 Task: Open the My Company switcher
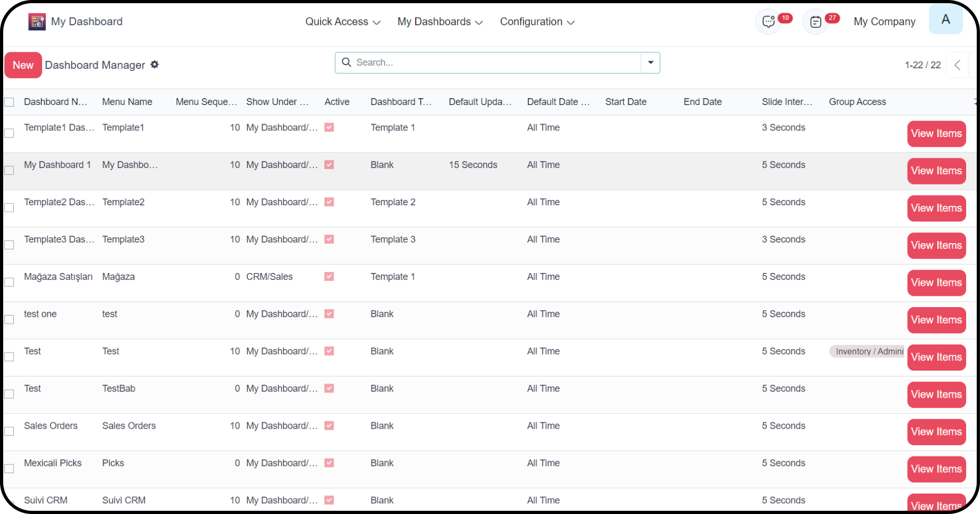(x=884, y=22)
